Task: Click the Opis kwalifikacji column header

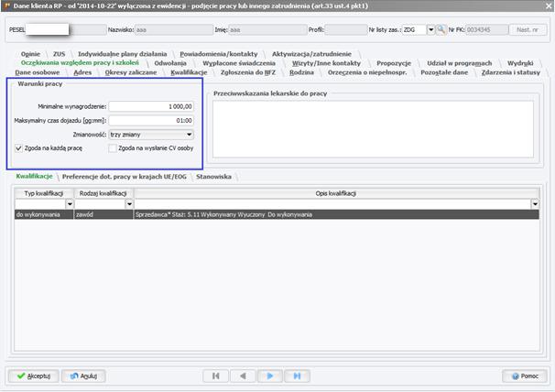Action: coord(336,193)
